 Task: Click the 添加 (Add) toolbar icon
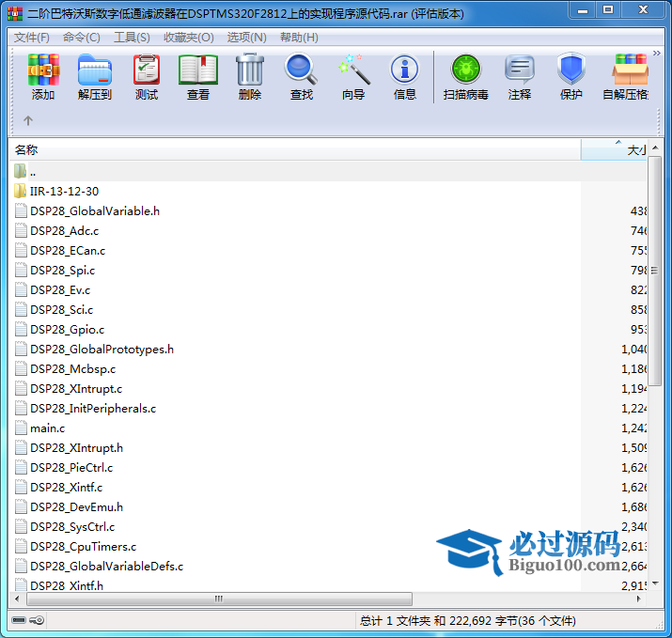[x=43, y=77]
